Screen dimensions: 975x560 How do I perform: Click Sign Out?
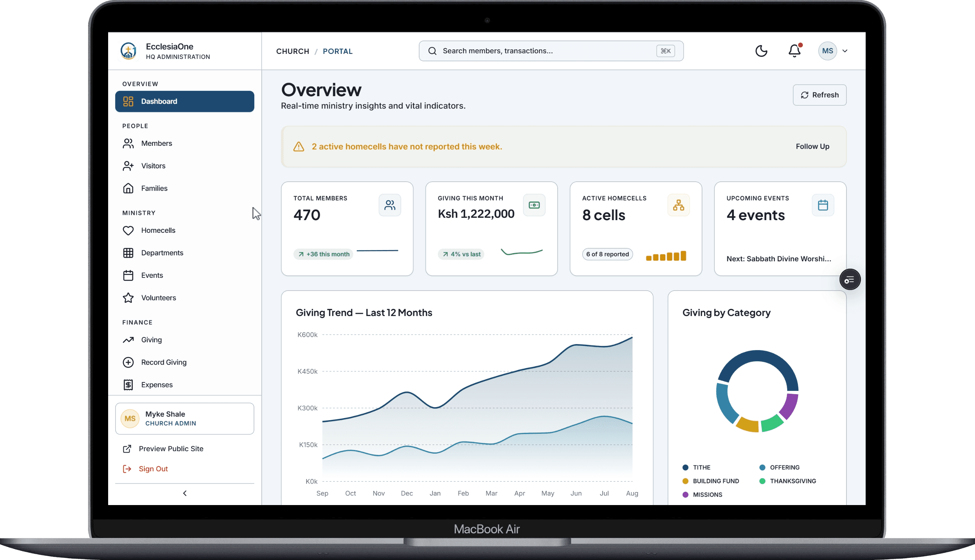click(145, 468)
